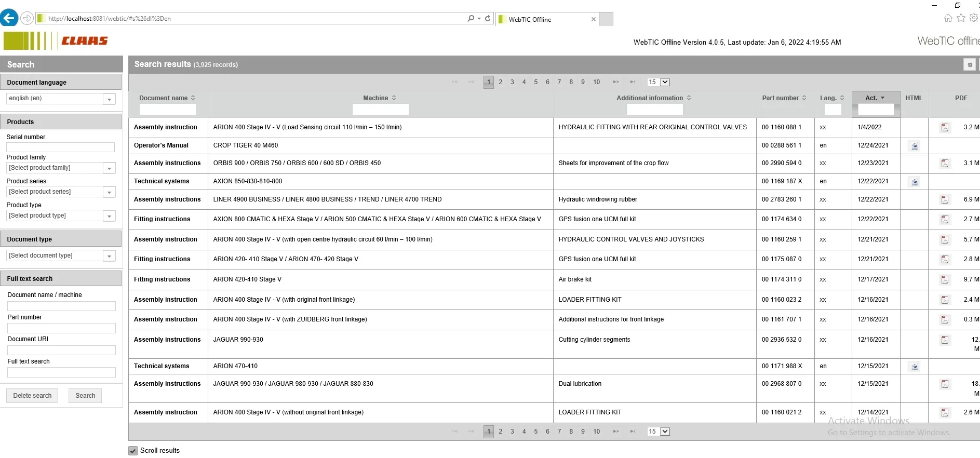Go to page 10 in top paginator

597,82
